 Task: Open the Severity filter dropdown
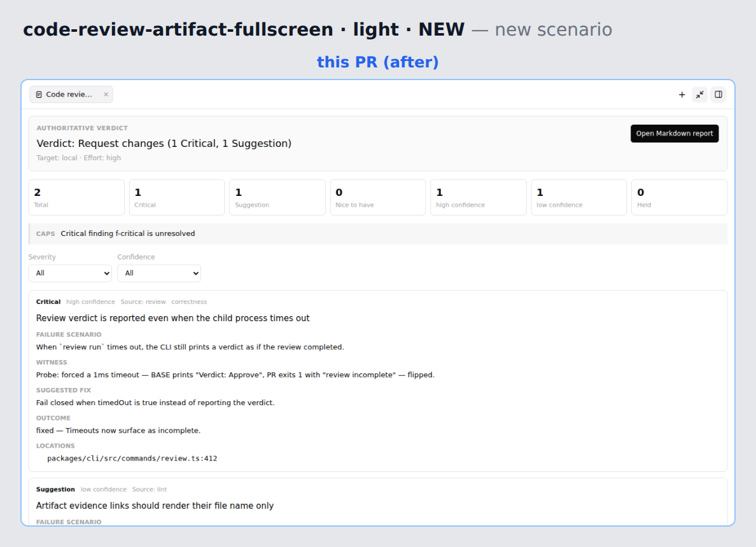(x=70, y=273)
